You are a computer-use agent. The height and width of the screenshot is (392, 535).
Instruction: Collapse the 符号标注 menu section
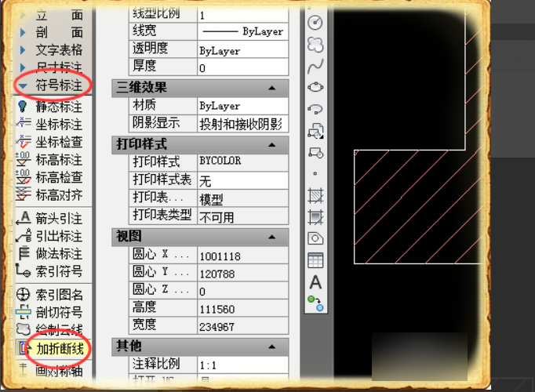[53, 85]
